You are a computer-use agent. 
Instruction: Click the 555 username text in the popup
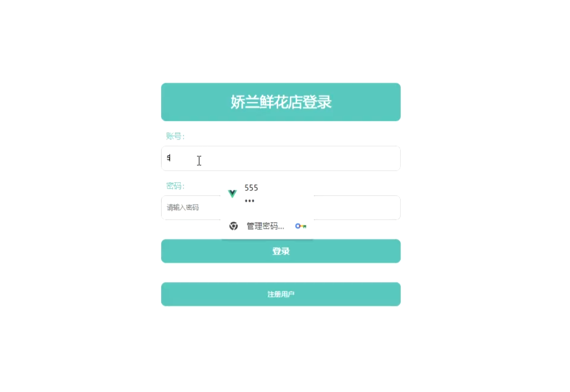point(251,188)
